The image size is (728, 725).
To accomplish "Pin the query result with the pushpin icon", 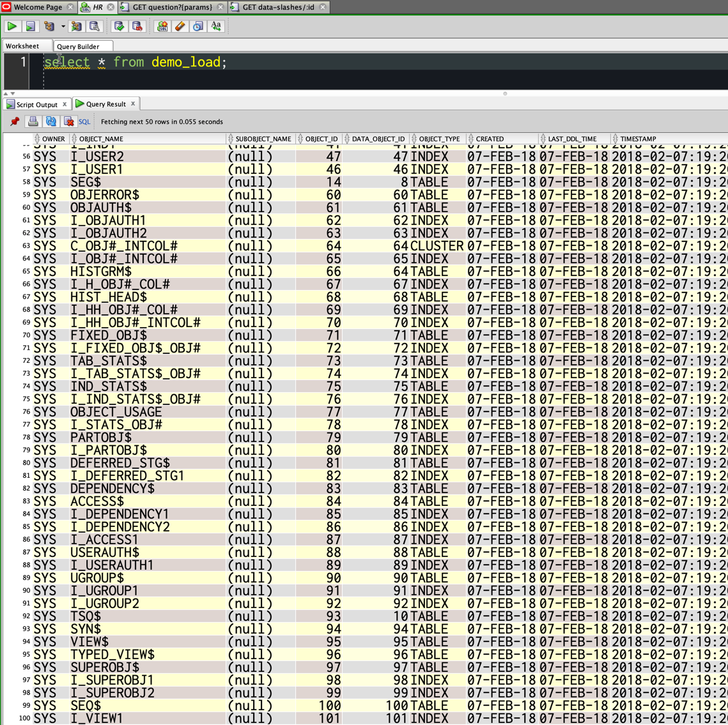I will click(15, 121).
